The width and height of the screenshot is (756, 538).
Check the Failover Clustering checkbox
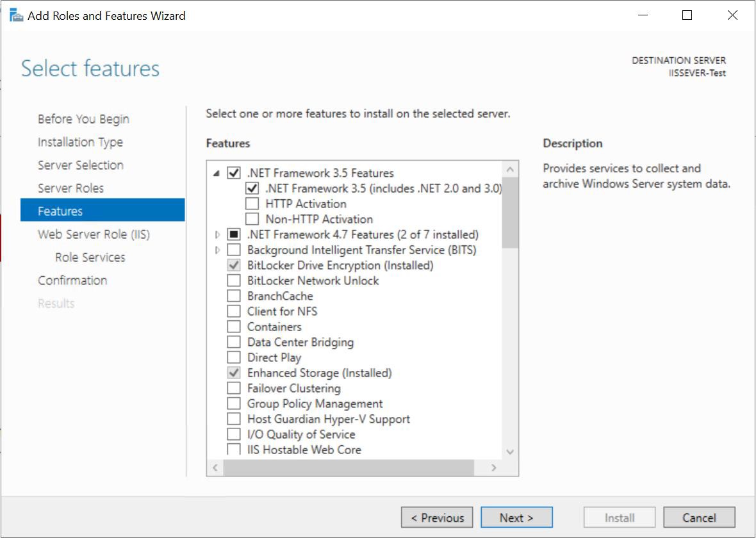point(234,388)
